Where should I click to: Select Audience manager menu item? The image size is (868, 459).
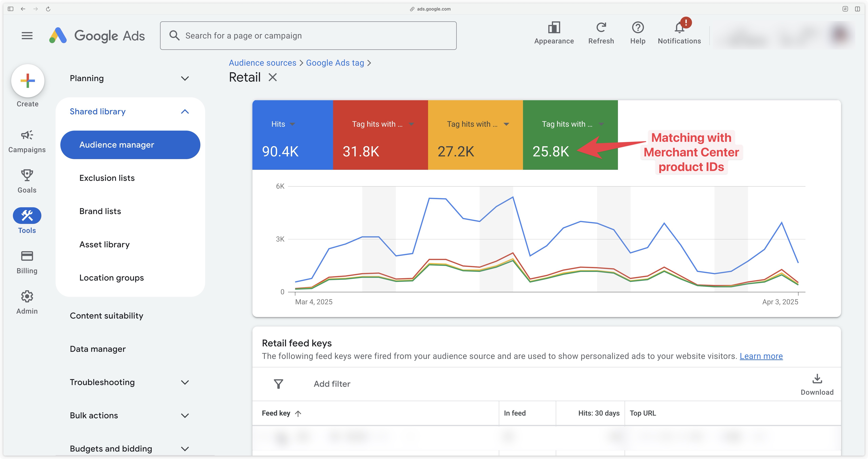130,145
